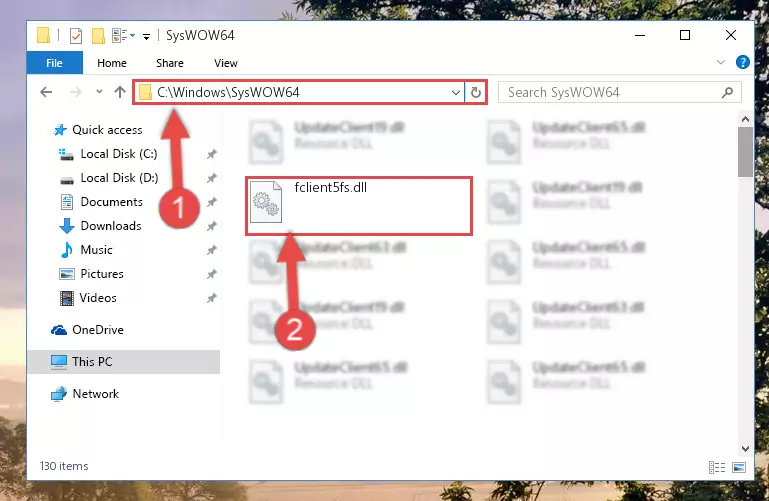
Task: Select Network in the navigation pane
Action: coord(96,394)
